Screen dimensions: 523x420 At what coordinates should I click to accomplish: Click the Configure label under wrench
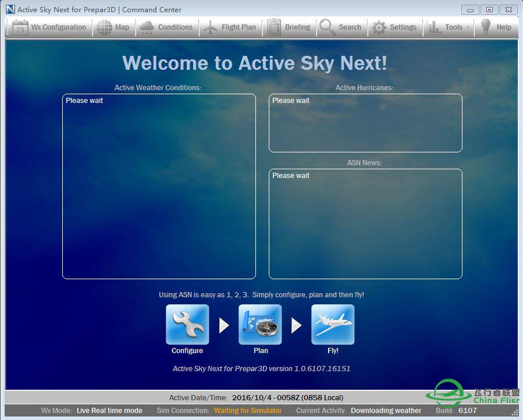187,351
